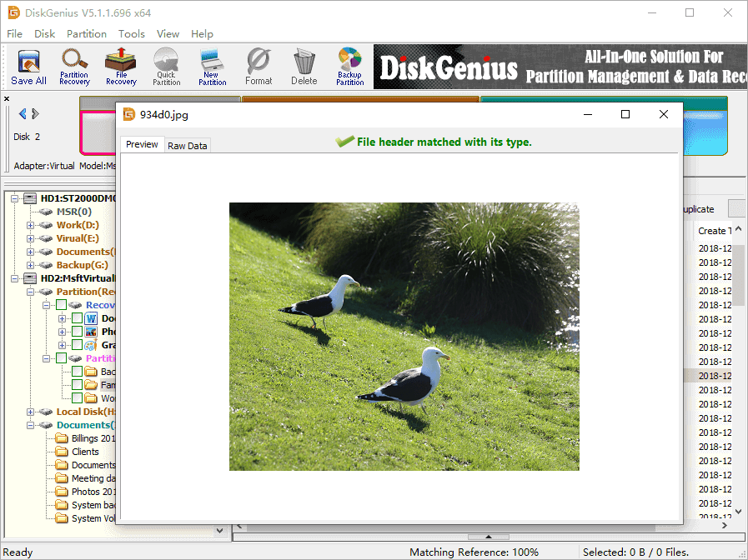Open the Tools menu
Image resolution: width=748 pixels, height=560 pixels.
(131, 34)
